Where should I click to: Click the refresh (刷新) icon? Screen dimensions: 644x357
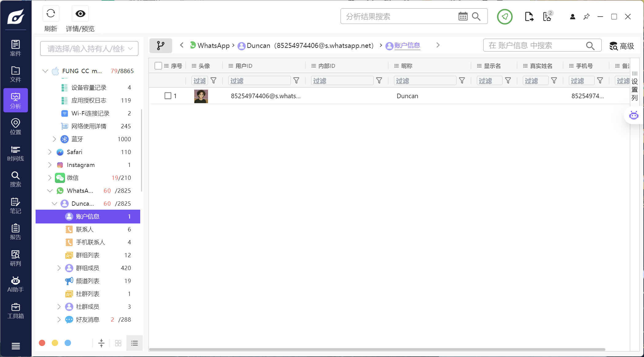[51, 14]
